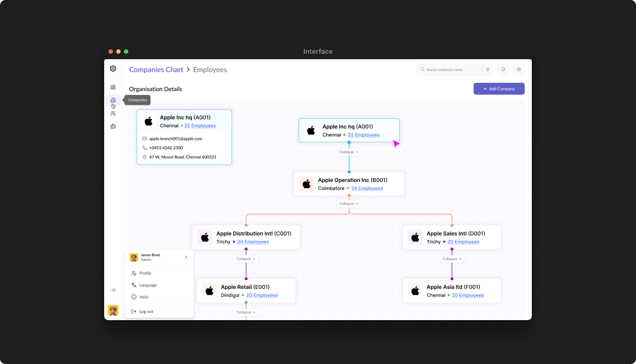Expand James Bond Admin profile chevron
Screen dimensions: 636x364
[x=186, y=257]
